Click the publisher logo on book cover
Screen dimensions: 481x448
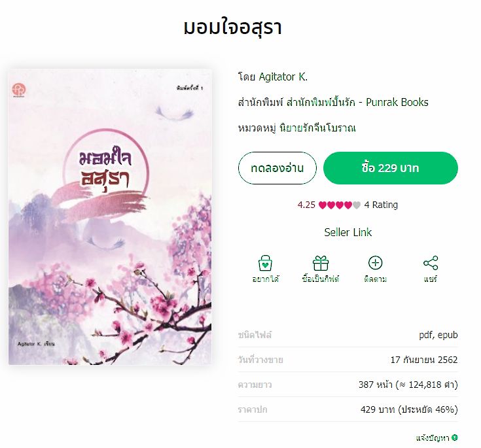19,90
